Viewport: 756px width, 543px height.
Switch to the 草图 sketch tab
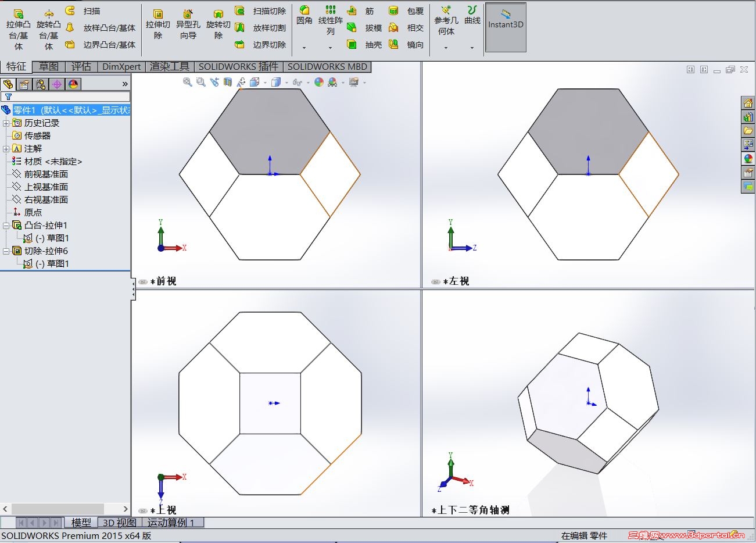pyautogui.click(x=49, y=67)
